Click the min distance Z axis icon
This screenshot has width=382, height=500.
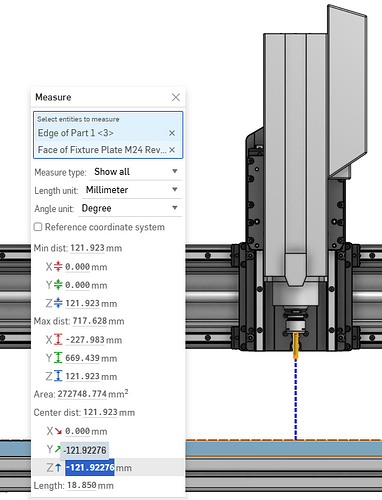58,303
